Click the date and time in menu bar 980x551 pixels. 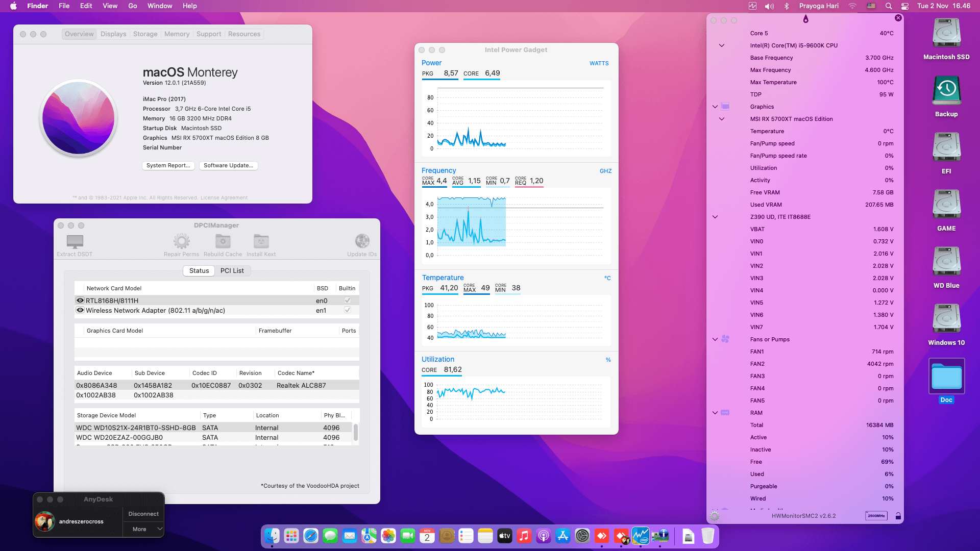tap(944, 6)
